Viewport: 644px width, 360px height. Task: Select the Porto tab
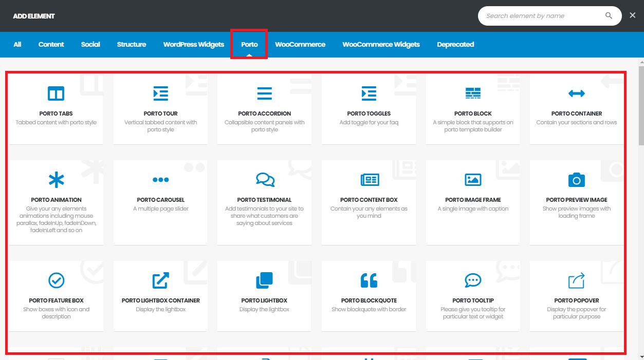point(249,44)
